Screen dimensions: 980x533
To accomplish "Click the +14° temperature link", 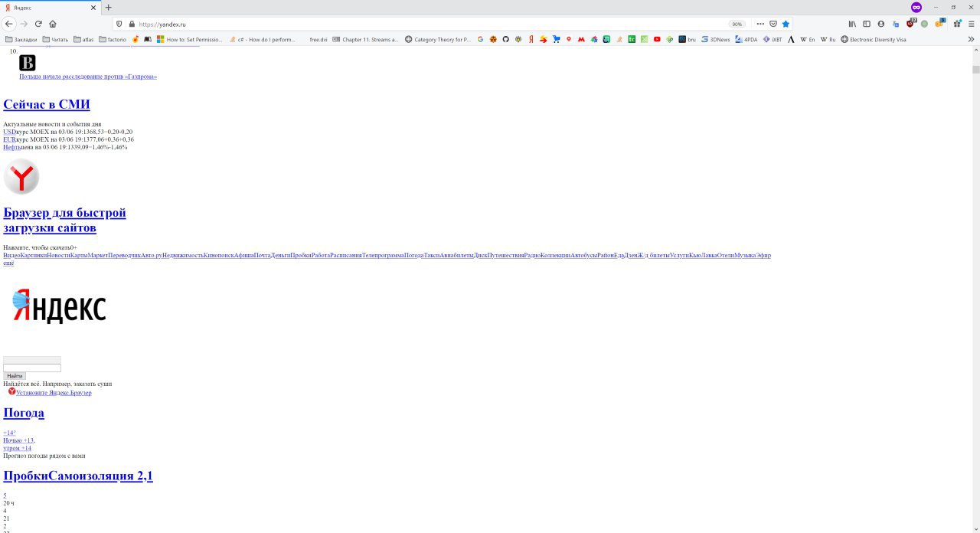I will [x=9, y=433].
